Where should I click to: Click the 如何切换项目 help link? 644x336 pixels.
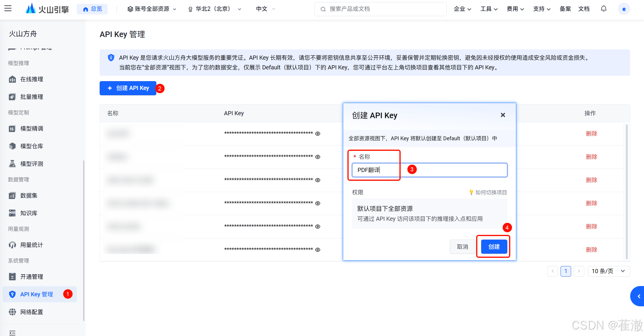pyautogui.click(x=491, y=192)
